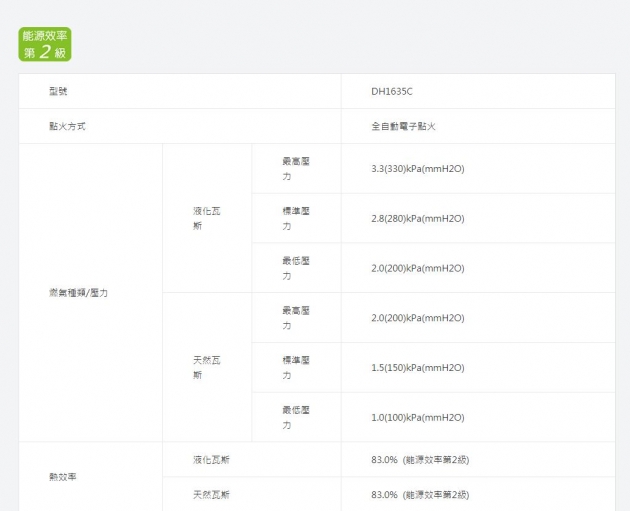The image size is (630, 511).
Task: Click 最低壓力 label under 天然瓦斯
Action: tap(295, 417)
